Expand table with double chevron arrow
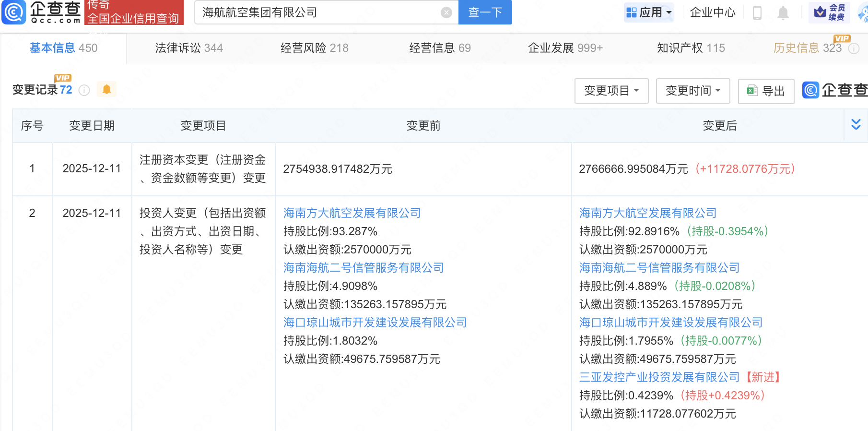 [856, 125]
